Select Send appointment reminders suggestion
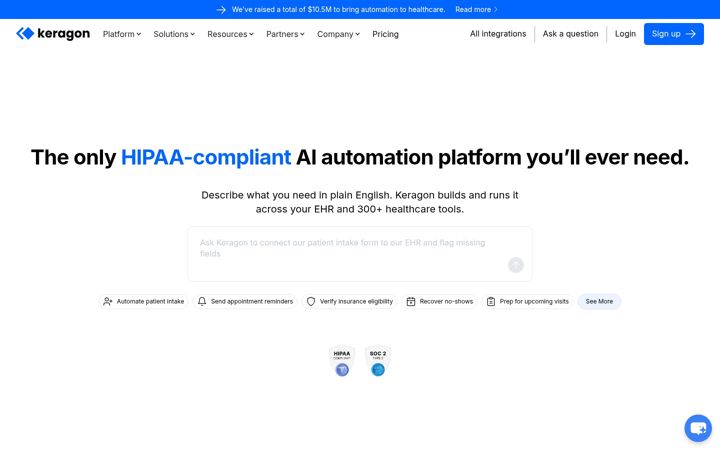Image resolution: width=720 pixels, height=450 pixels. click(245, 302)
